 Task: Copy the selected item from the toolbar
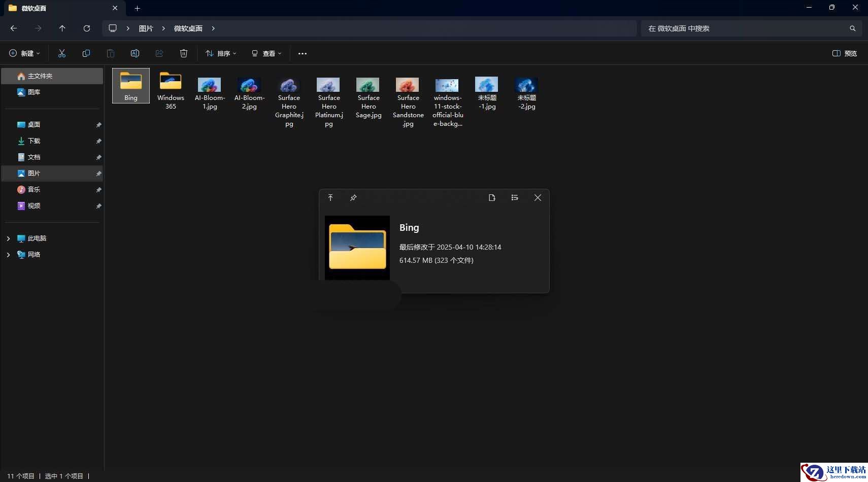(86, 53)
